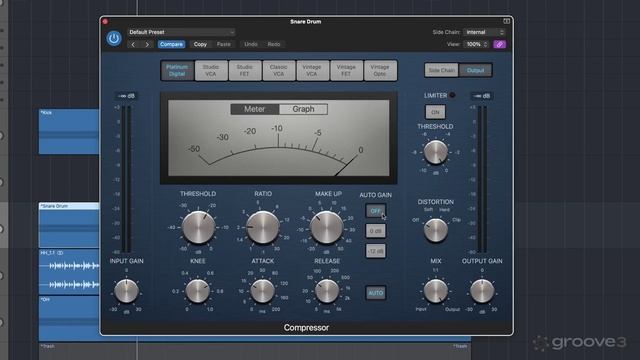Switch to the Side Chain panel

442,70
